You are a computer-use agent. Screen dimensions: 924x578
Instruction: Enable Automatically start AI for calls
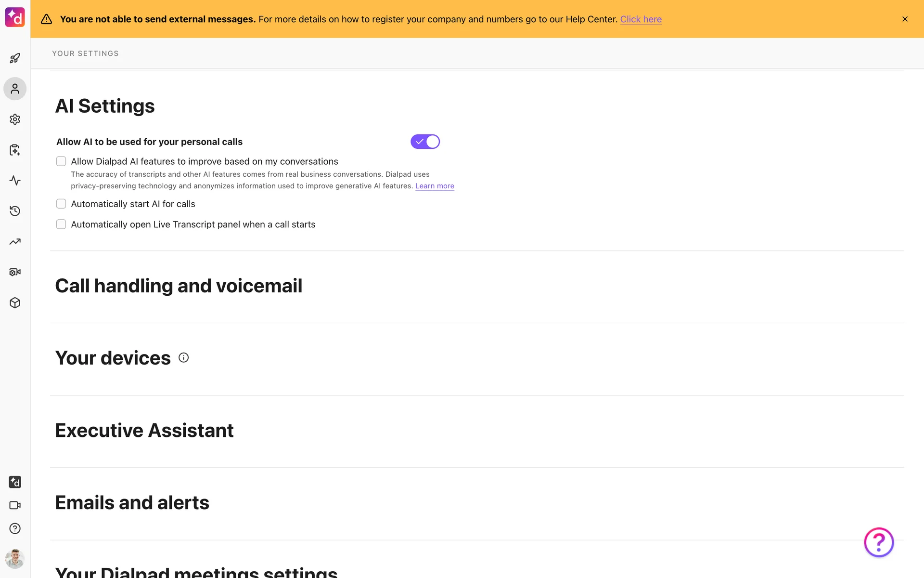pos(61,204)
